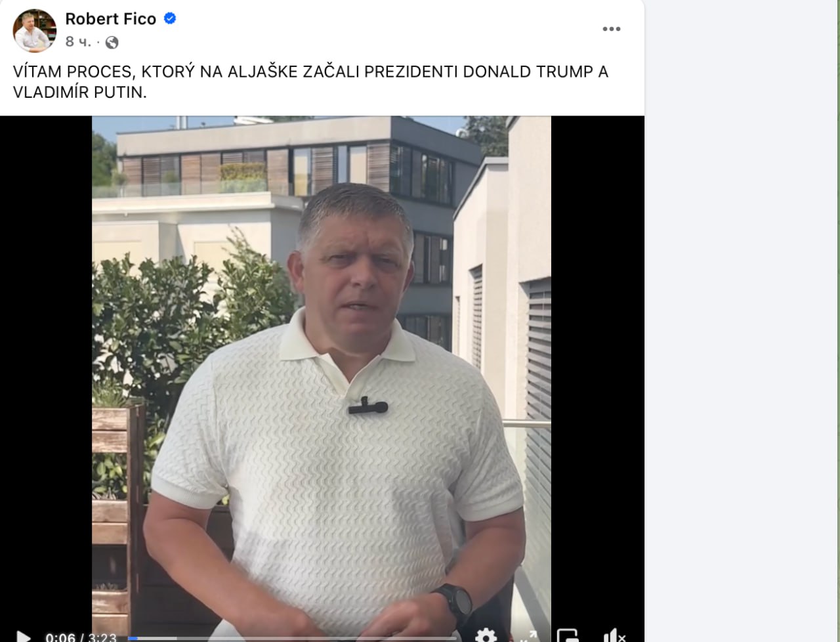Open video settings gear icon
Screen dimensions: 840x642
tap(486, 636)
